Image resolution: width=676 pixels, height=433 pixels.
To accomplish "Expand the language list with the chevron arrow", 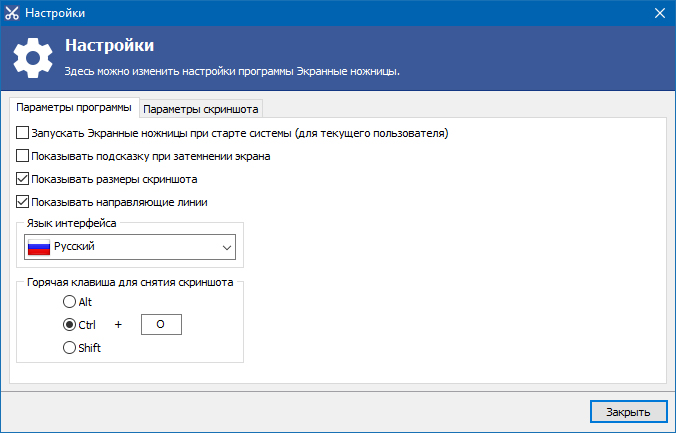I will (x=224, y=247).
